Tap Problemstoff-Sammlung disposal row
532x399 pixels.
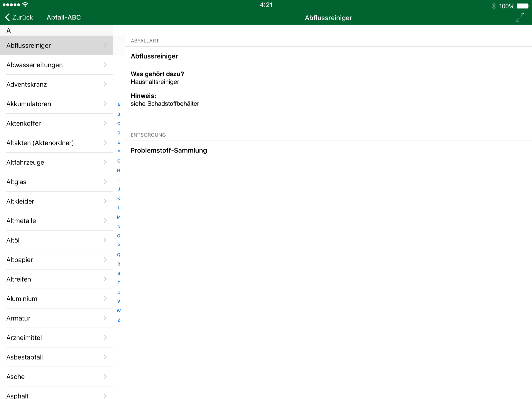[328, 150]
